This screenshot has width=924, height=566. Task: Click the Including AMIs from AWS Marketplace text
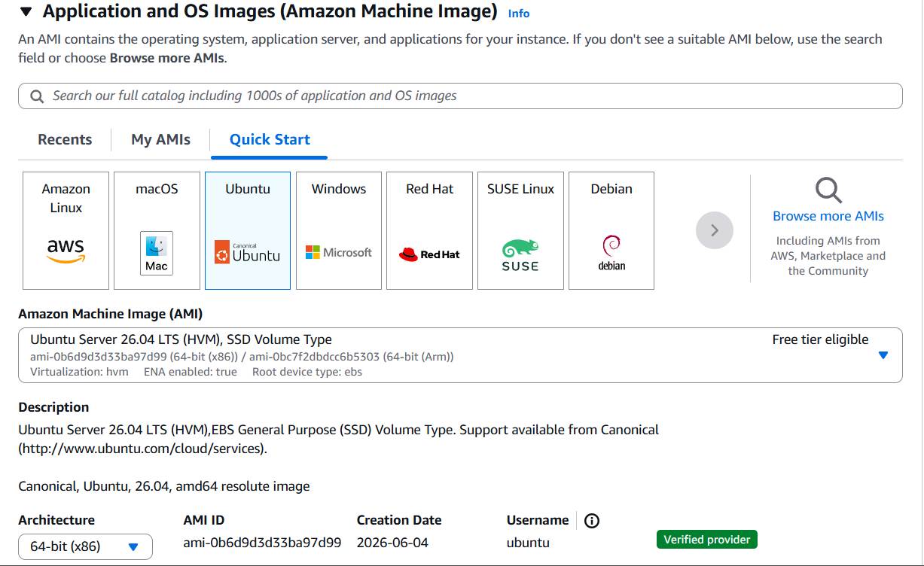coord(828,256)
